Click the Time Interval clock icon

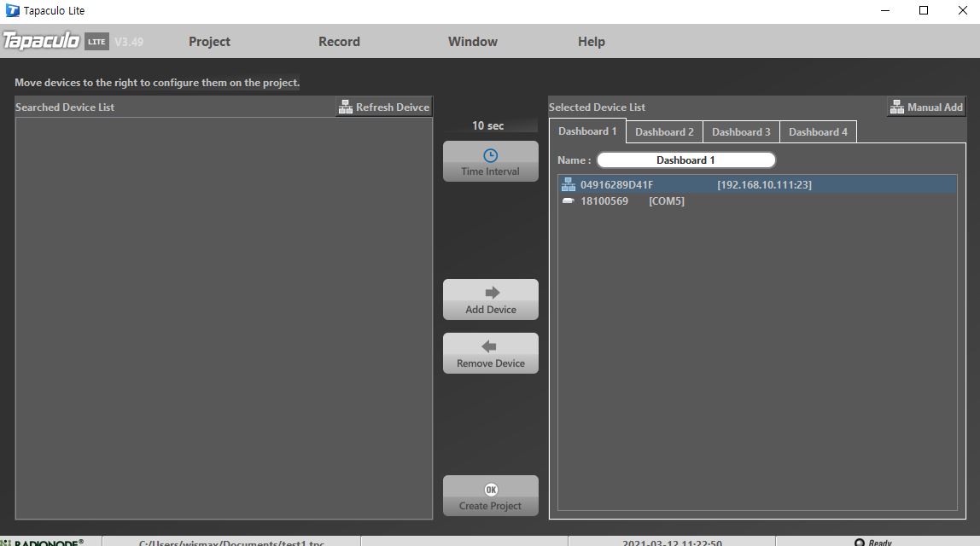point(491,155)
